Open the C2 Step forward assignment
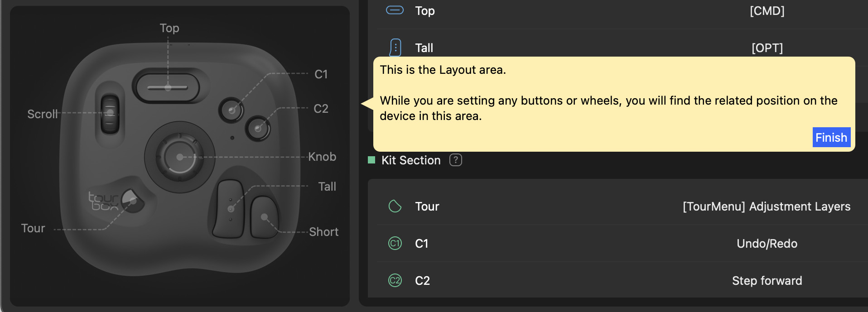This screenshot has width=868, height=312. click(x=767, y=281)
